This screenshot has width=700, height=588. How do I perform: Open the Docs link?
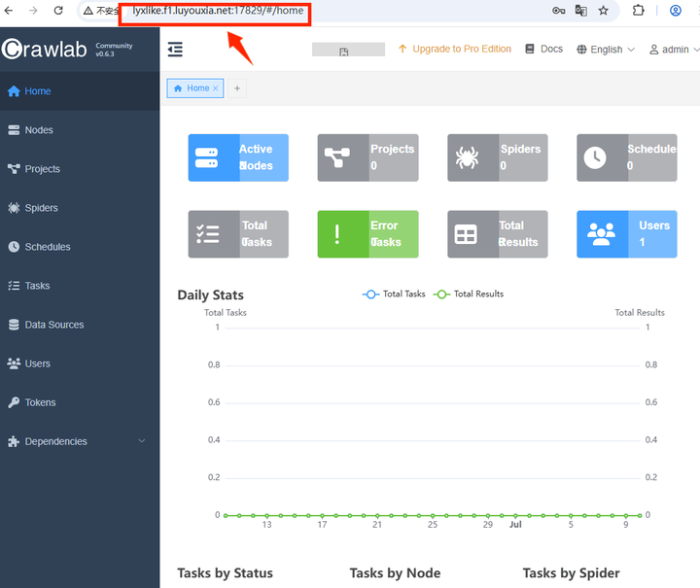coord(543,49)
